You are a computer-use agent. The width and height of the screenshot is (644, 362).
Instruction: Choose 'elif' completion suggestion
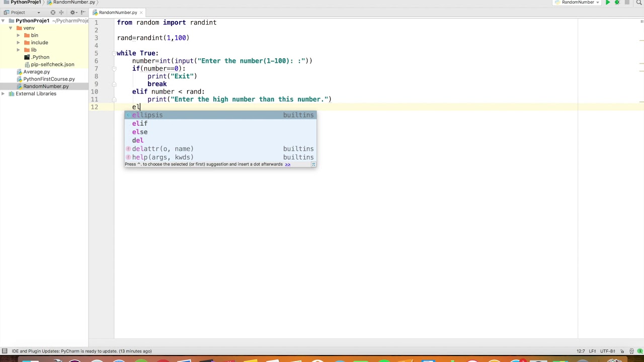click(220, 124)
